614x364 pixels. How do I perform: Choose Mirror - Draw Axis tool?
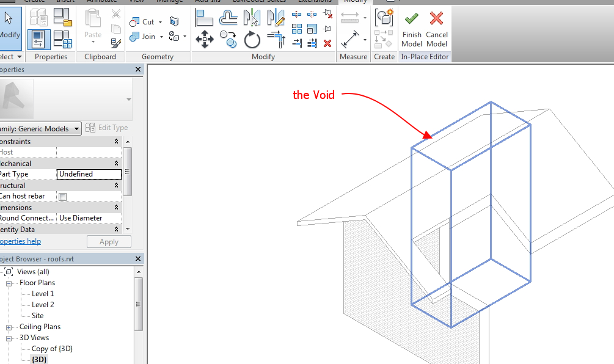(276, 17)
